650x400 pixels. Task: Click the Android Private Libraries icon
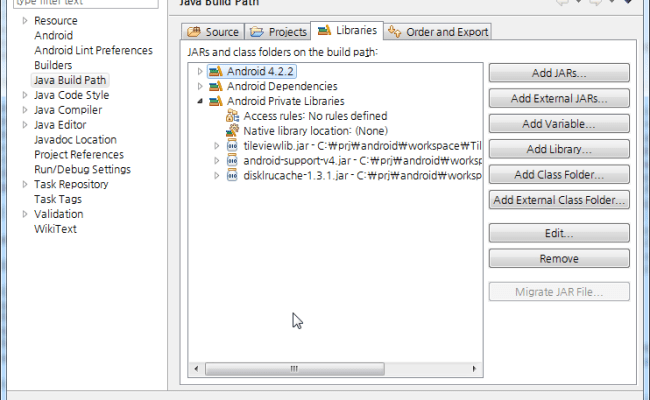216,101
